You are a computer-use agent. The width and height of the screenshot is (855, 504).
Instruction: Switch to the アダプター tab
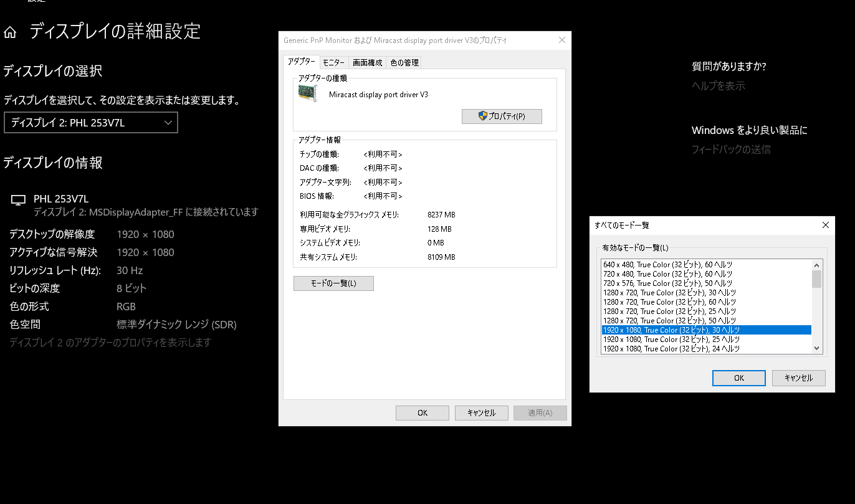tap(301, 62)
